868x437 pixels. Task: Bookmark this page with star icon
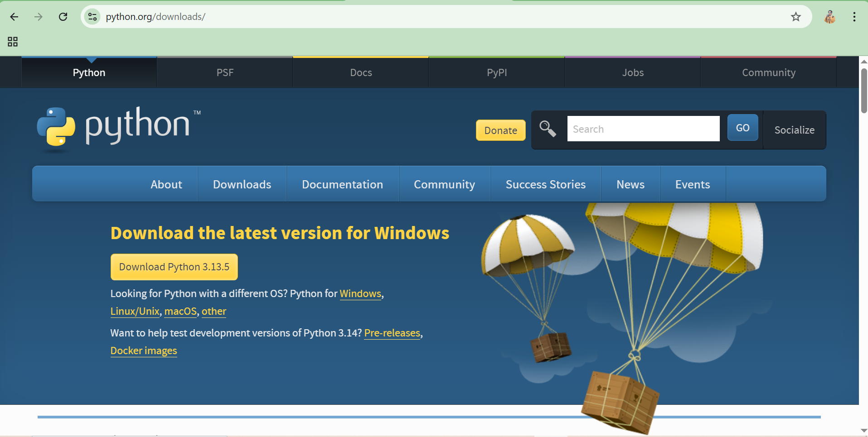[795, 17]
